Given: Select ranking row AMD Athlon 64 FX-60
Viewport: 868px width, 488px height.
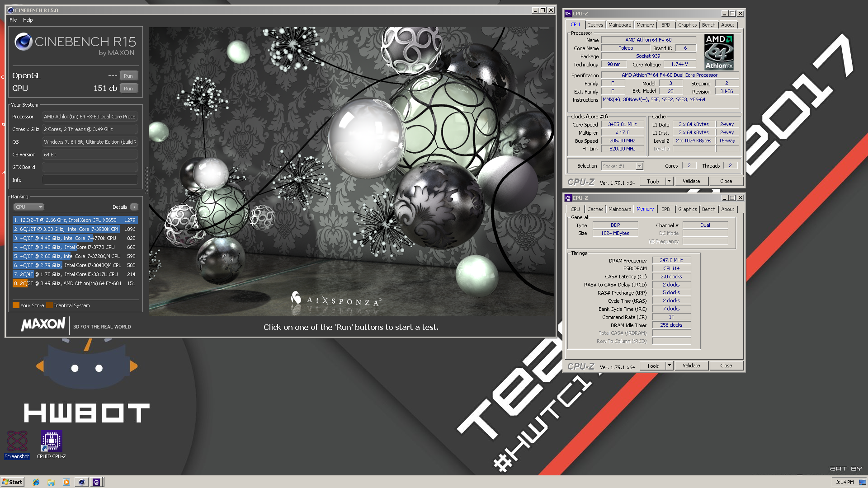Looking at the screenshot, I should (x=75, y=283).
